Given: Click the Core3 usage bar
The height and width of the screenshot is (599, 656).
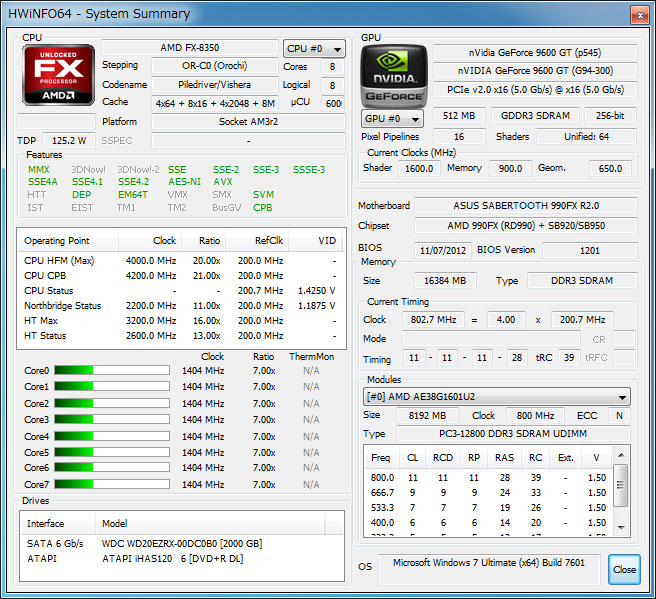Looking at the screenshot, I should pos(112,419).
